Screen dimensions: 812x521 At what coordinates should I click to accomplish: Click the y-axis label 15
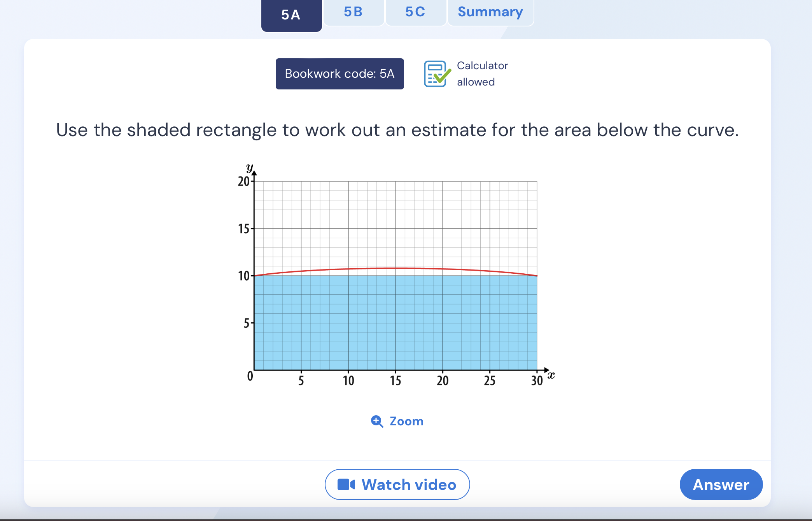tap(243, 229)
